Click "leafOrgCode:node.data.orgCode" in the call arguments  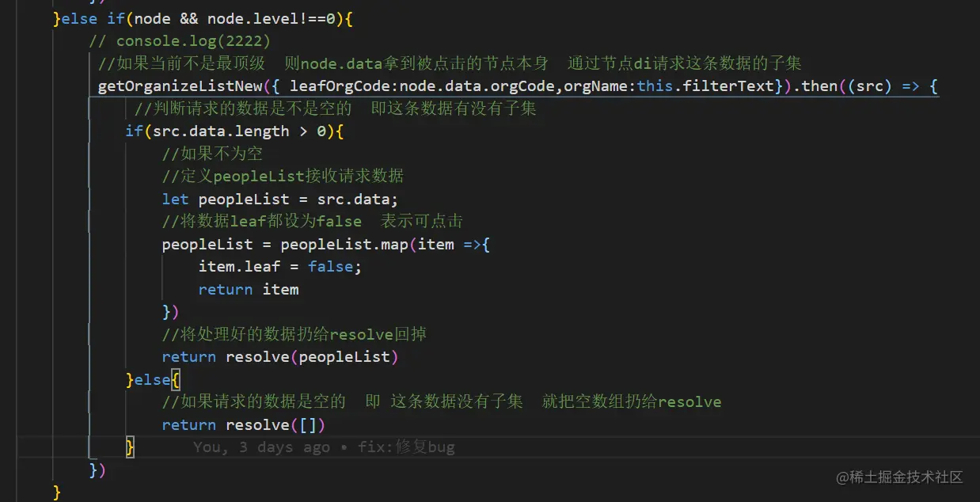[423, 86]
